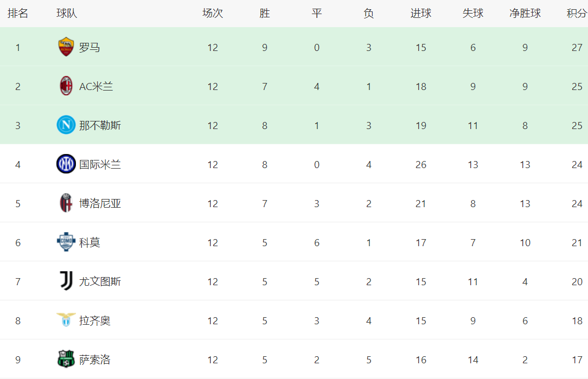The image size is (588, 379).
Task: Click the 进球 column header
Action: [421, 14]
